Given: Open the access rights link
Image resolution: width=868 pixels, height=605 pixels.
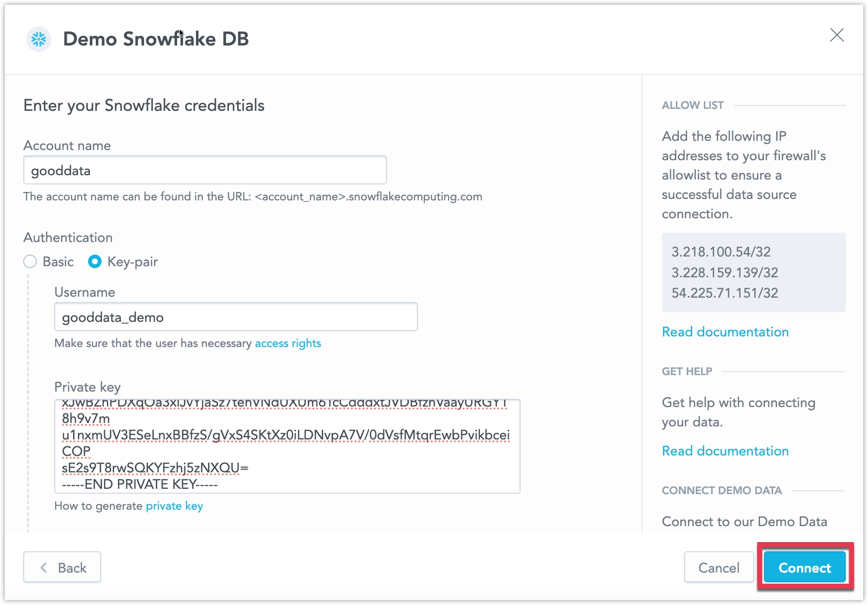Looking at the screenshot, I should pos(288,343).
